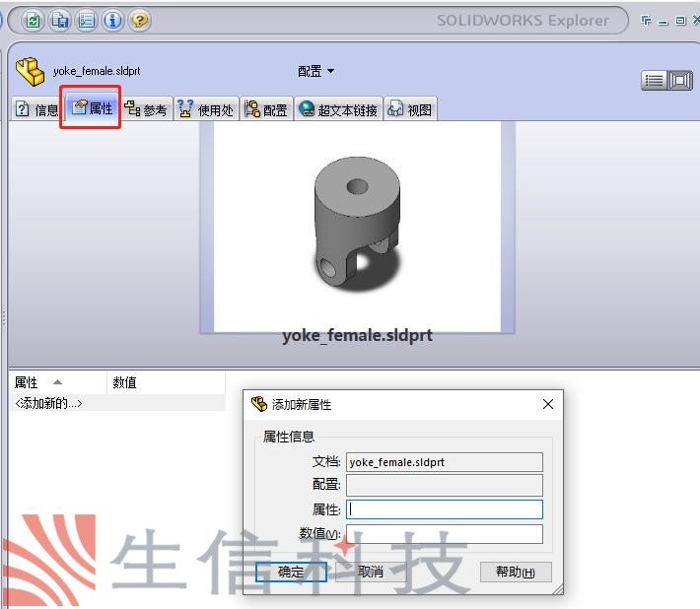Screen dimensions: 700x609
Task: Click the copy documents toolbar icon
Action: click(59, 20)
